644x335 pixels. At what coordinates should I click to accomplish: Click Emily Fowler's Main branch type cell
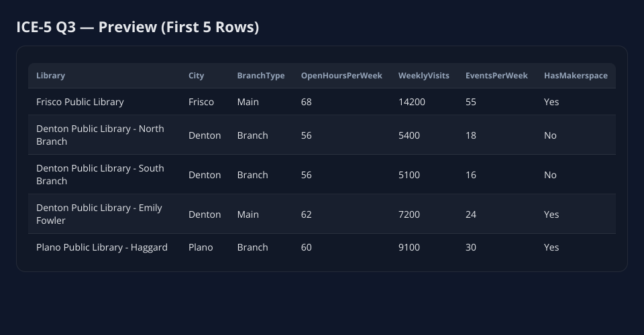coord(248,214)
